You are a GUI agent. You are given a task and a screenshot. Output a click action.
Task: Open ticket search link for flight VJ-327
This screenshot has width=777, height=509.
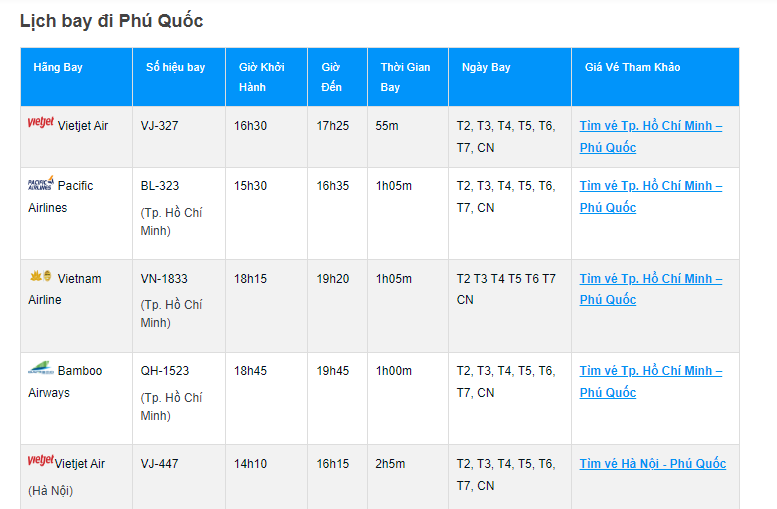pyautogui.click(x=650, y=136)
